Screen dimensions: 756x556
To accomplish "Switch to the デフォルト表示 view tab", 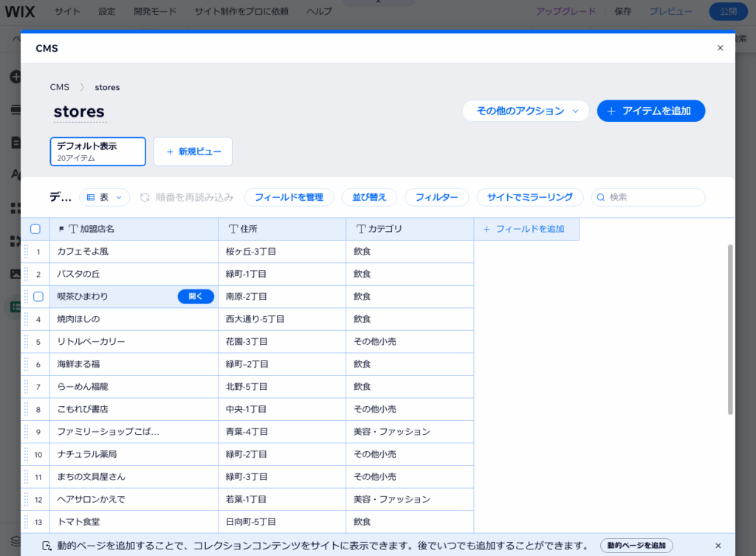I will point(97,151).
